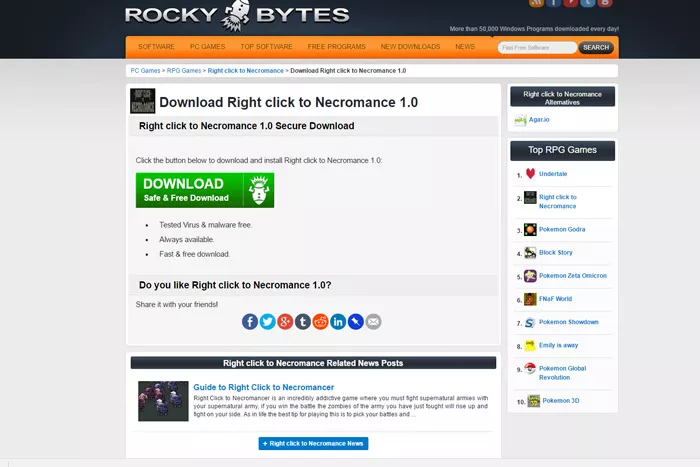Open the header Twitter icon
Screen dimensions: 700x467
pyautogui.click(x=588, y=3)
